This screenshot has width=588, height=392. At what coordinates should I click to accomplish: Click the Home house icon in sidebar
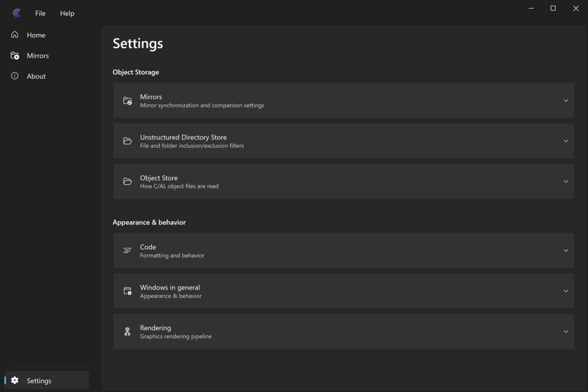(15, 35)
